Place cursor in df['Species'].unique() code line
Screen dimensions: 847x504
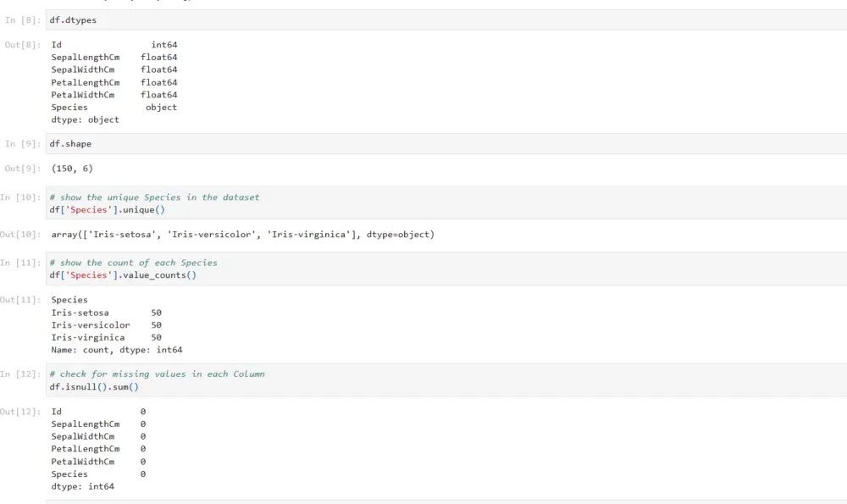[x=107, y=210]
